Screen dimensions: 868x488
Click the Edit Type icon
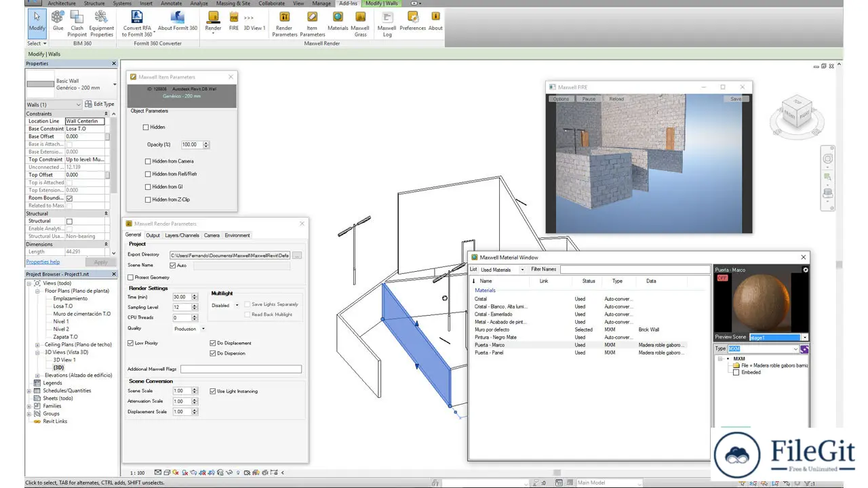[x=88, y=104]
